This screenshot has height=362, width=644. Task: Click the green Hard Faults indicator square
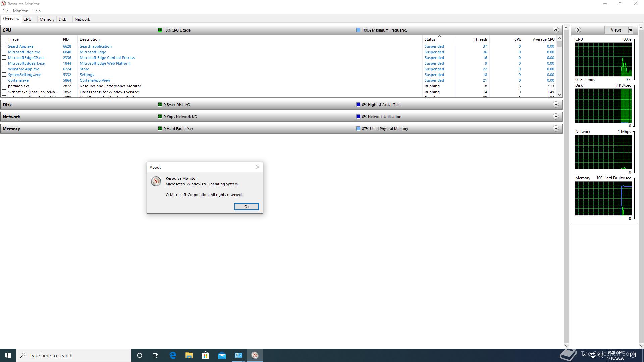click(160, 129)
